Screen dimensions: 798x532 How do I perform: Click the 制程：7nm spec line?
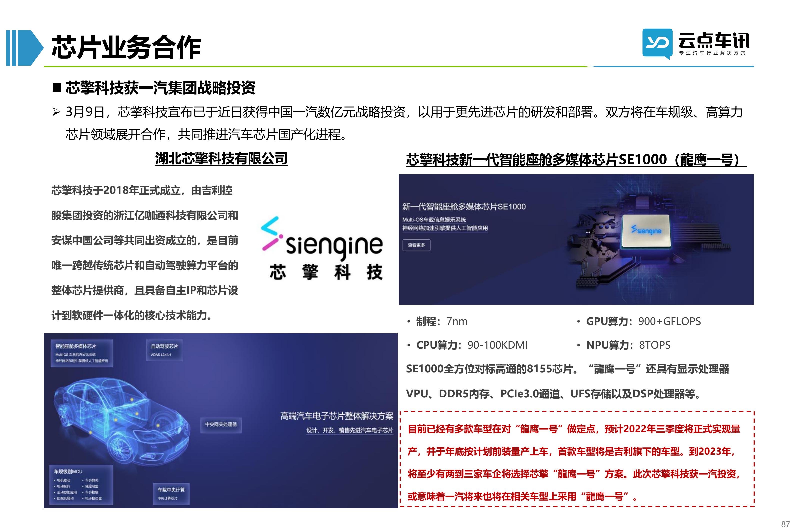pos(442,321)
